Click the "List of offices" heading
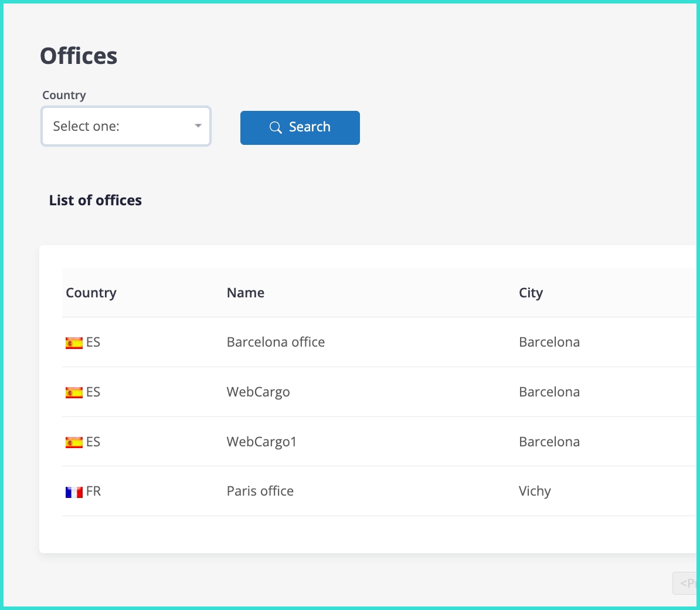Screen dimensions: 700x610 (x=96, y=200)
